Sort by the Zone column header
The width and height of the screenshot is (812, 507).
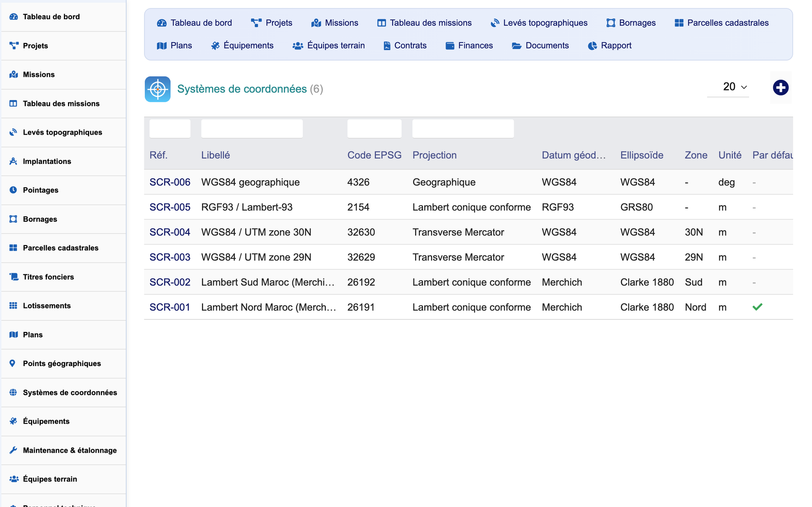[x=696, y=155]
